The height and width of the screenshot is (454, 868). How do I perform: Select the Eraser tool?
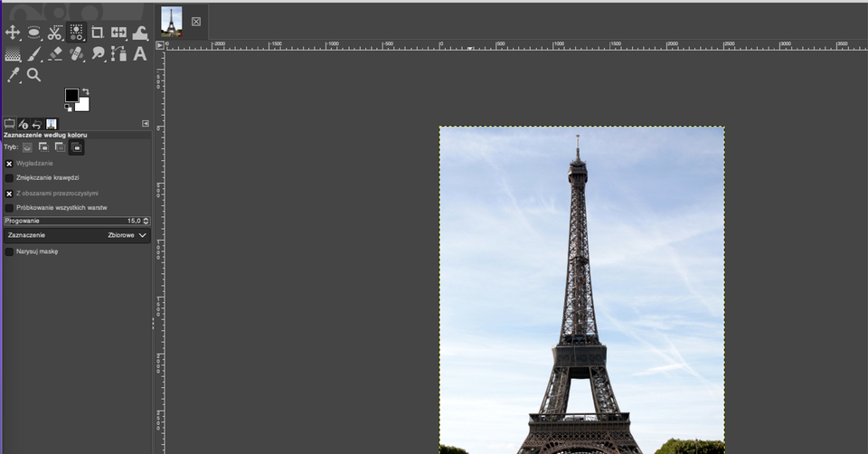click(x=55, y=54)
